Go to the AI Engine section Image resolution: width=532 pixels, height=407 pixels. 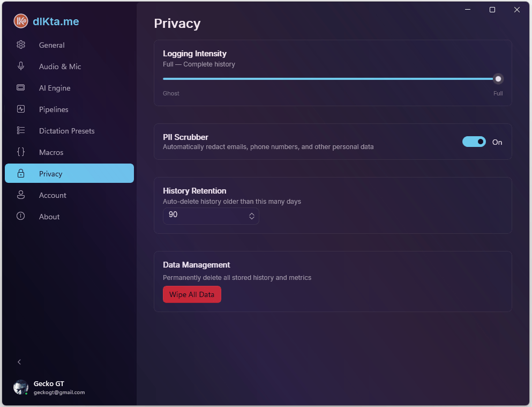coord(69,87)
